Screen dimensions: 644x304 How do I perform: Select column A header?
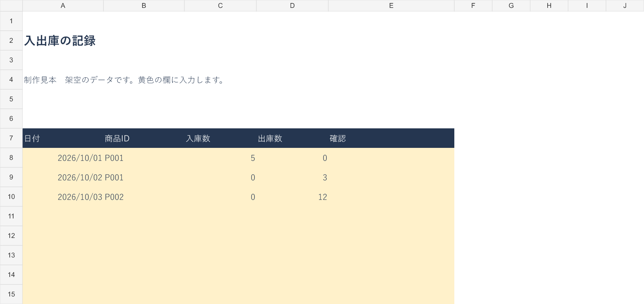click(63, 6)
